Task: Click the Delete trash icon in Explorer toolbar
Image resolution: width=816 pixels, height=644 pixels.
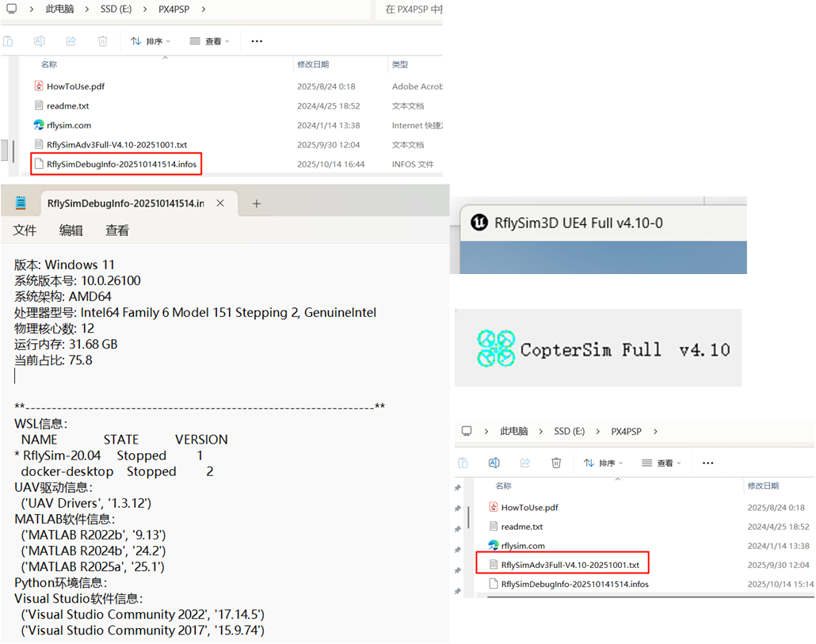Action: click(102, 40)
